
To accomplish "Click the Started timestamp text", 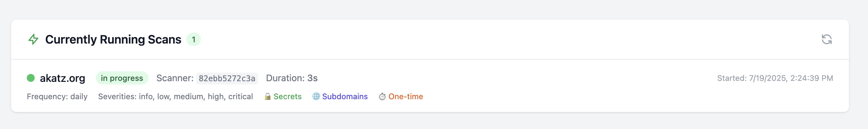I will [775, 78].
